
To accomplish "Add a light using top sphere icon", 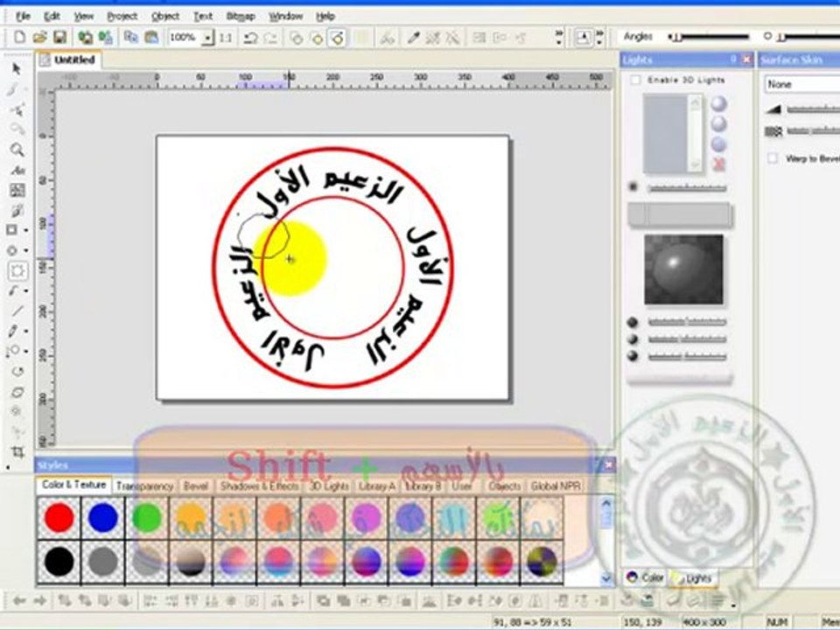I will click(718, 103).
